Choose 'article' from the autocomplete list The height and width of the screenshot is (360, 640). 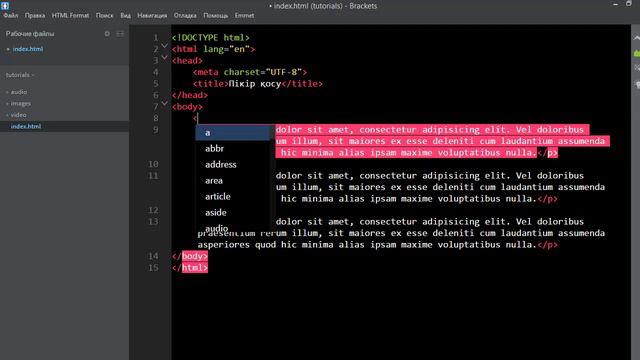click(232, 196)
